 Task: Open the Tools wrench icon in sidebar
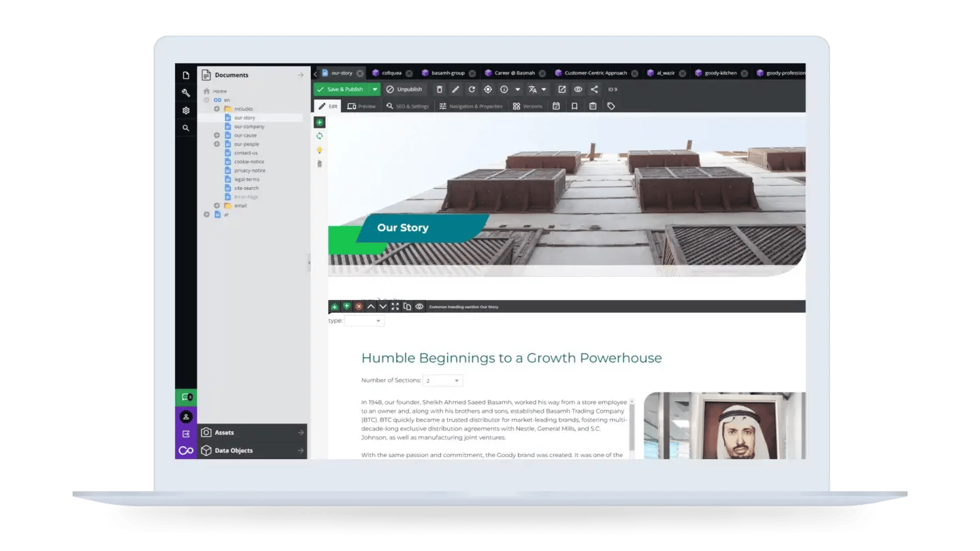pyautogui.click(x=186, y=93)
